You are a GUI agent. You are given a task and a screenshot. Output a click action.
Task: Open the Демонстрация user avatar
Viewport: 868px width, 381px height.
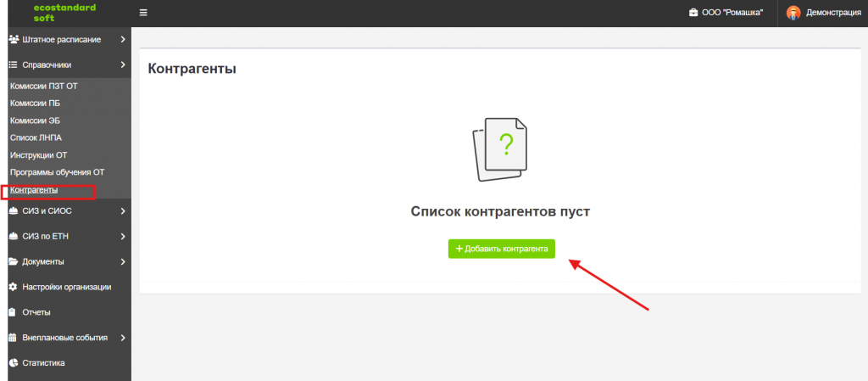[x=793, y=13]
